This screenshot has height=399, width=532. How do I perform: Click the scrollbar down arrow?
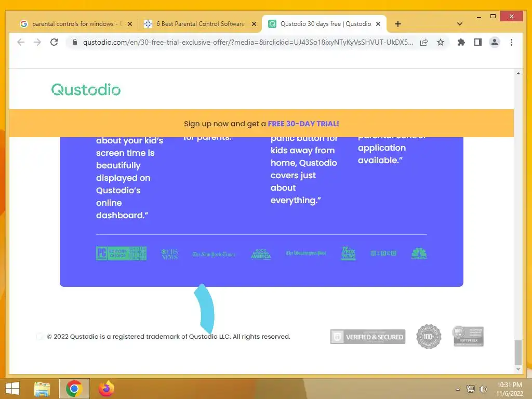[x=518, y=369]
